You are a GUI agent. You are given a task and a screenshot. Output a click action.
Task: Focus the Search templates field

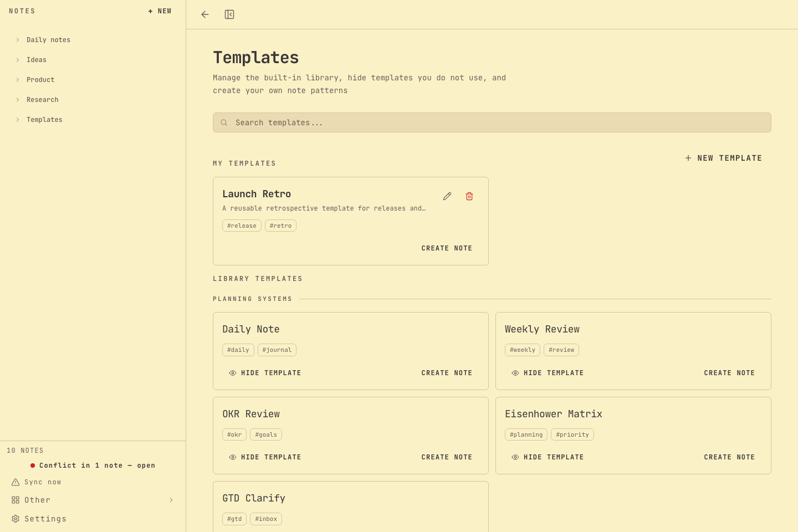click(492, 122)
